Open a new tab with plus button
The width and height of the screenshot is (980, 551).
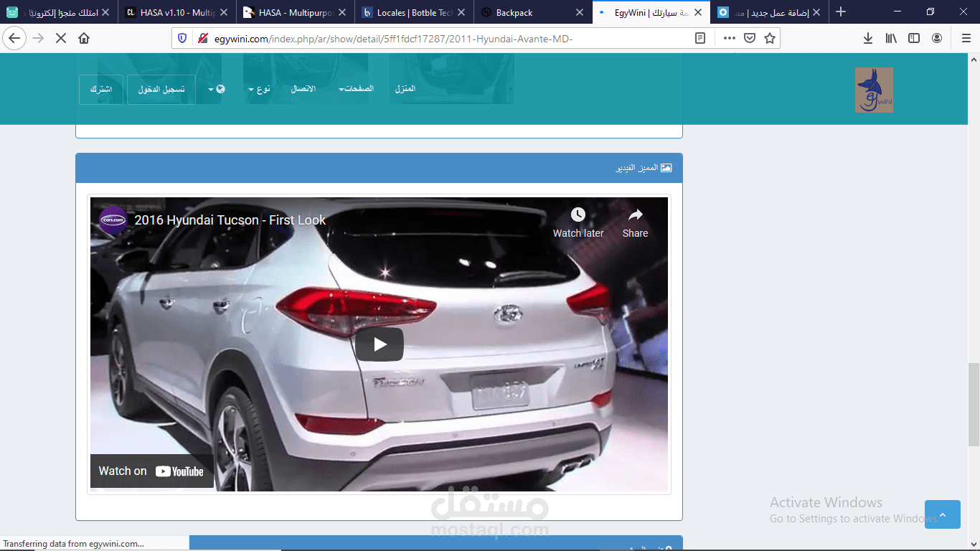click(841, 12)
